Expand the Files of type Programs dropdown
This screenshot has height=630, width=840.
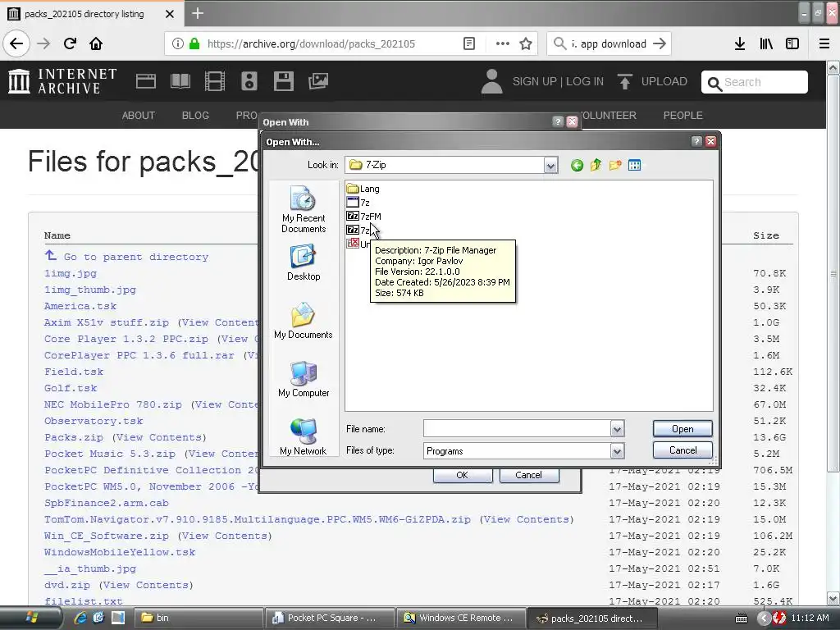[617, 452]
